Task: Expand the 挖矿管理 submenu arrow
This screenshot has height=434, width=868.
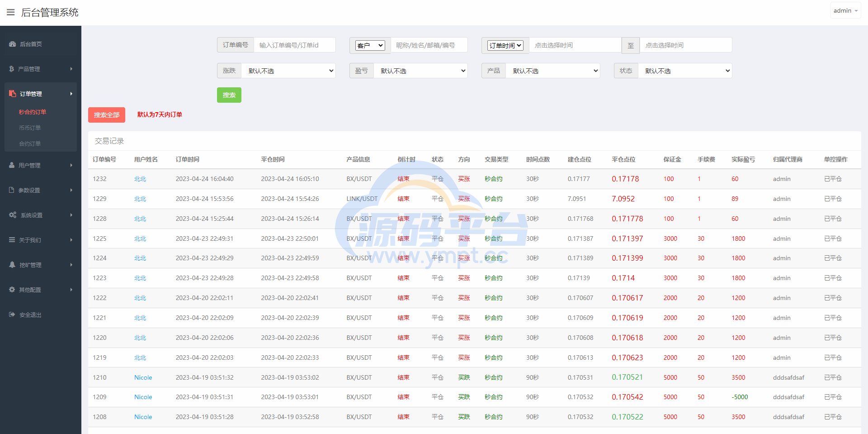Action: [71, 265]
